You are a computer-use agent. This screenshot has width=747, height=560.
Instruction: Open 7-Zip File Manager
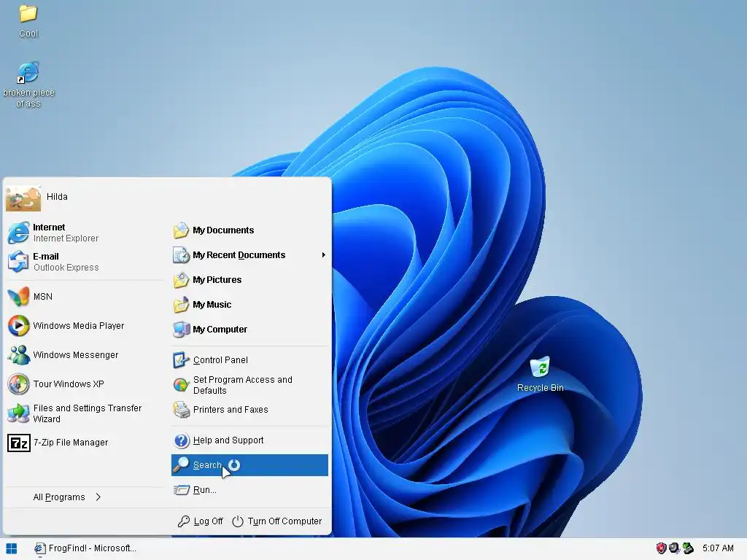(83, 443)
